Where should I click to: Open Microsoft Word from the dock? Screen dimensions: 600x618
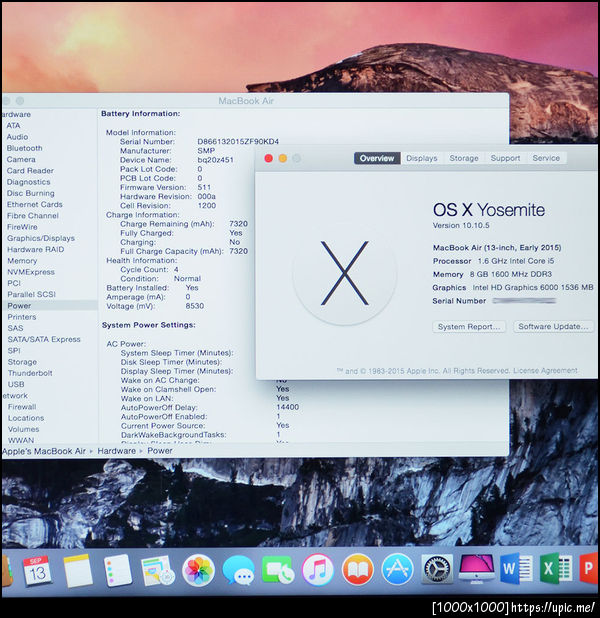click(x=516, y=569)
